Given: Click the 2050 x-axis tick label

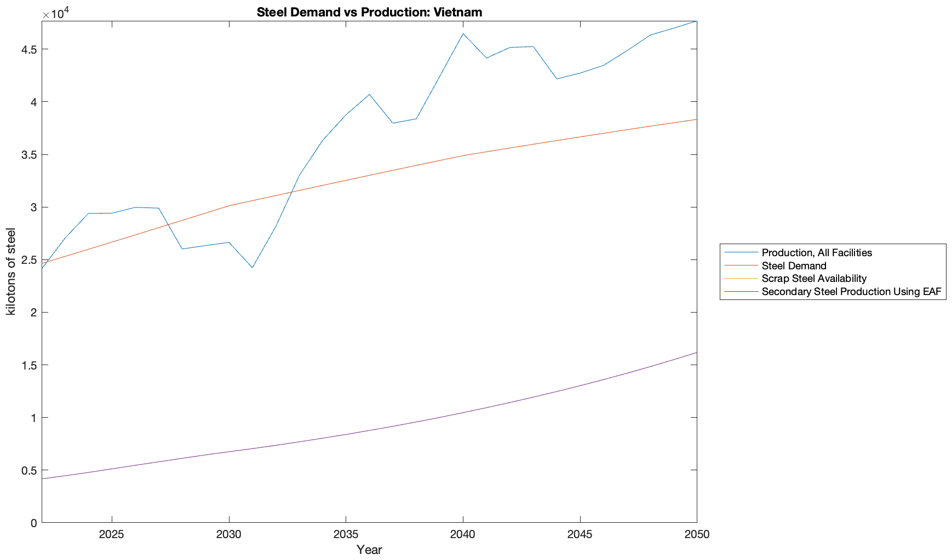Looking at the screenshot, I should [x=696, y=534].
